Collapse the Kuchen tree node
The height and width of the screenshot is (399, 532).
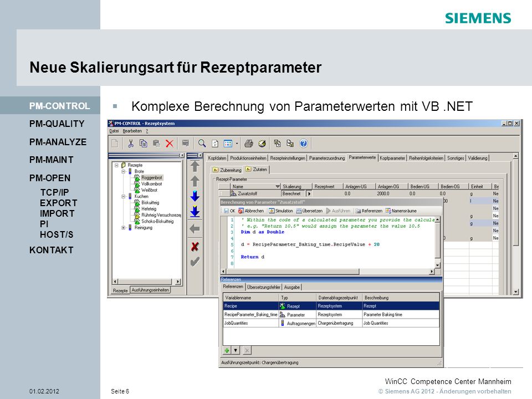[124, 196]
